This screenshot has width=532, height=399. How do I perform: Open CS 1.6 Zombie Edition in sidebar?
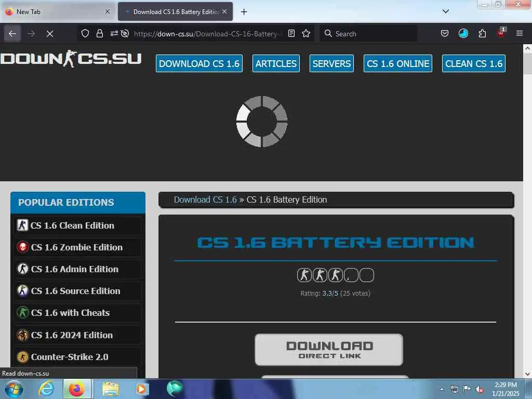(x=78, y=247)
